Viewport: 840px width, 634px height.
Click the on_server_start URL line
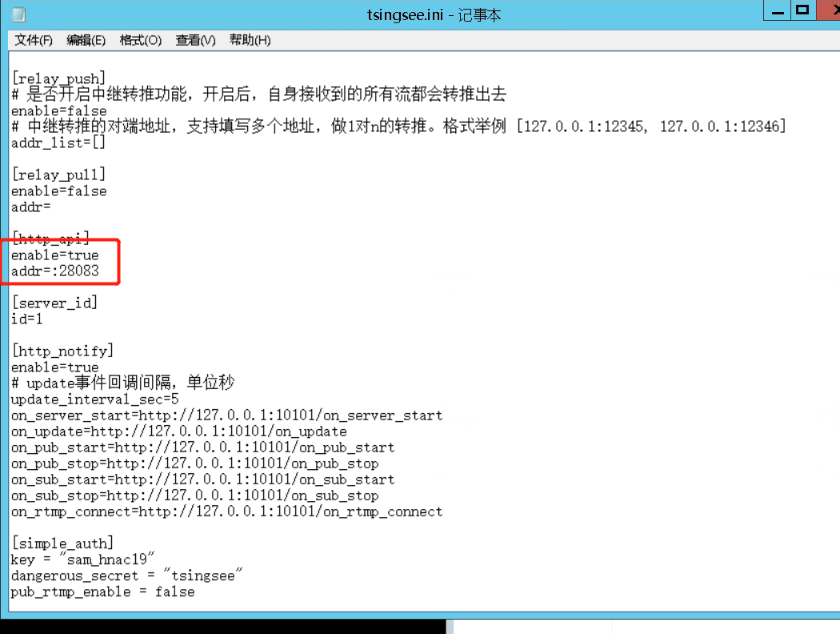pyautogui.click(x=226, y=415)
